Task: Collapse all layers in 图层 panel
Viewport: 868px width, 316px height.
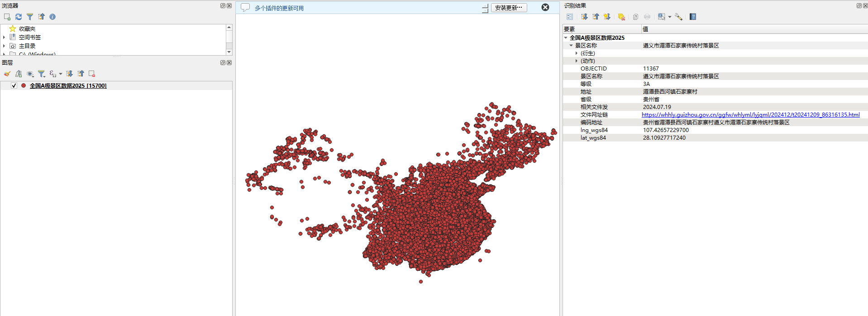Action: pos(81,74)
